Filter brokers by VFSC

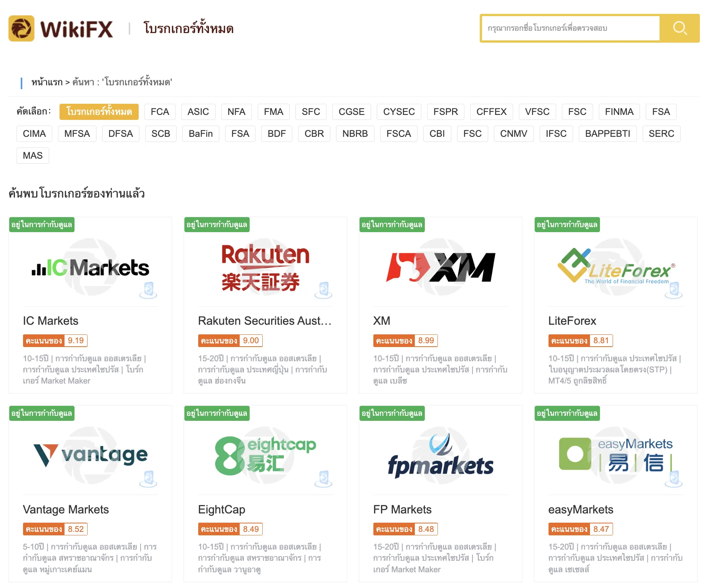point(537,112)
